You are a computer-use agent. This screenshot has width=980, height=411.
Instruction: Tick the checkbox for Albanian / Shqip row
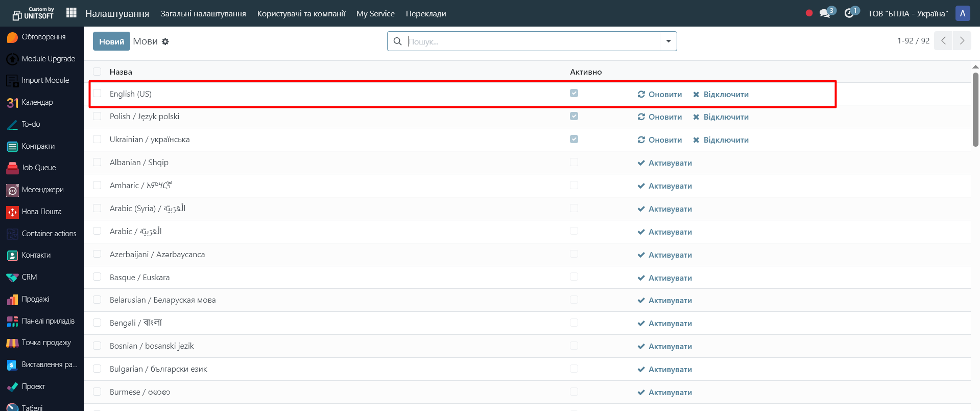97,163
